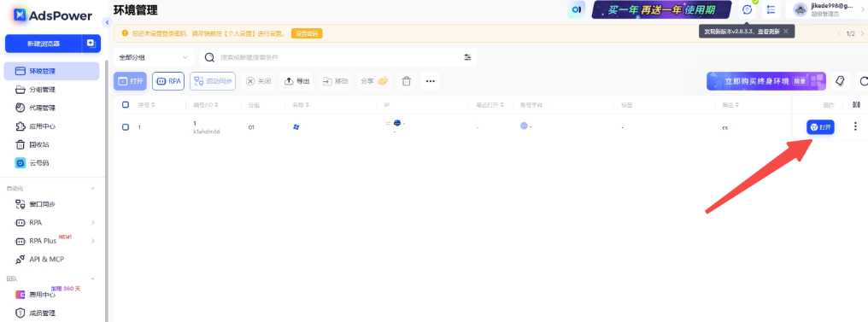Click the tag icon next to the purchase banner
This screenshot has height=322, width=868.
click(841, 81)
